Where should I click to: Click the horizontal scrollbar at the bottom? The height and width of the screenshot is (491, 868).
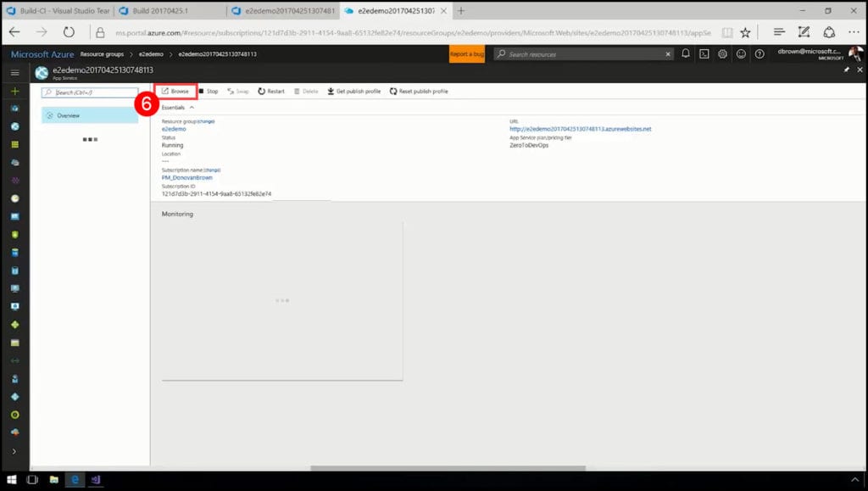click(x=448, y=468)
